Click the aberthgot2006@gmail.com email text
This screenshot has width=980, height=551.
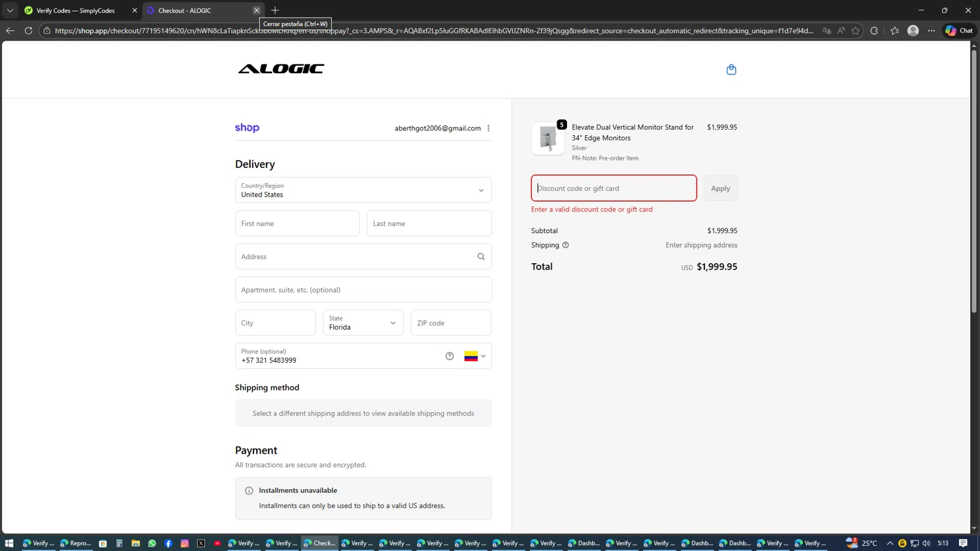[438, 128]
